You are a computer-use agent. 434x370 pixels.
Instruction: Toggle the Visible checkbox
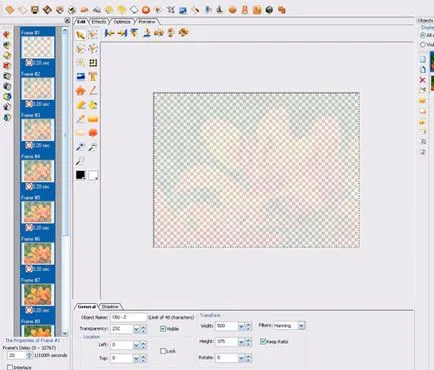[x=163, y=329]
